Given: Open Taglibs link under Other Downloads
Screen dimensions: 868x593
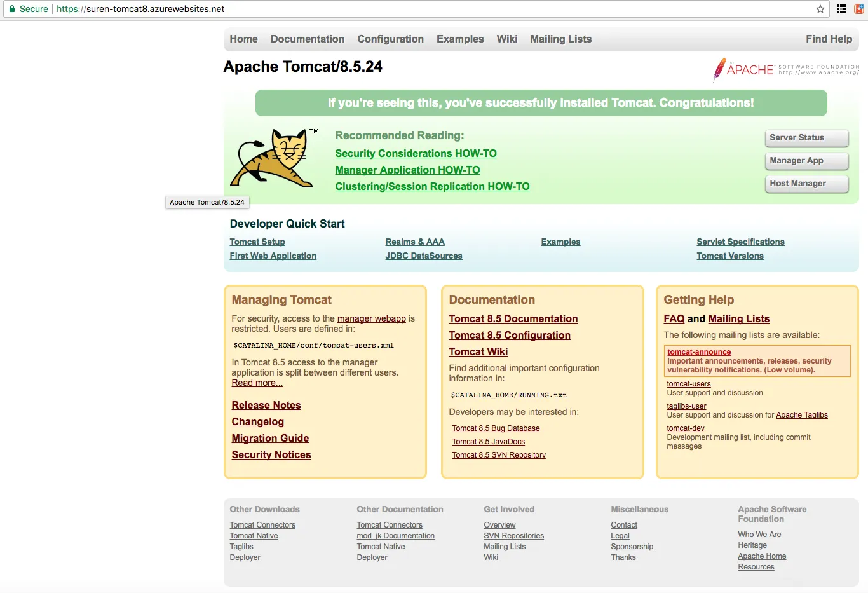Looking at the screenshot, I should [x=241, y=547].
